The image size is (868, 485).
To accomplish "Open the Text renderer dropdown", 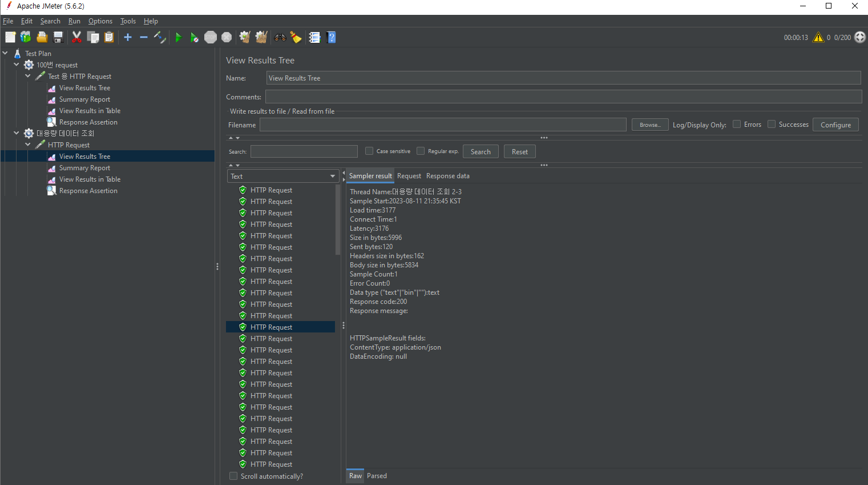I will pyautogui.click(x=283, y=176).
